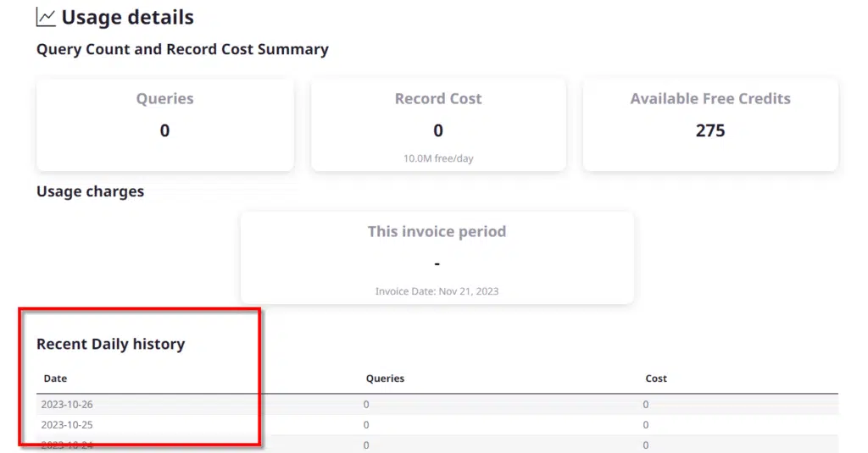The height and width of the screenshot is (453, 868).
Task: Click the Usage charges section heading
Action: click(90, 191)
